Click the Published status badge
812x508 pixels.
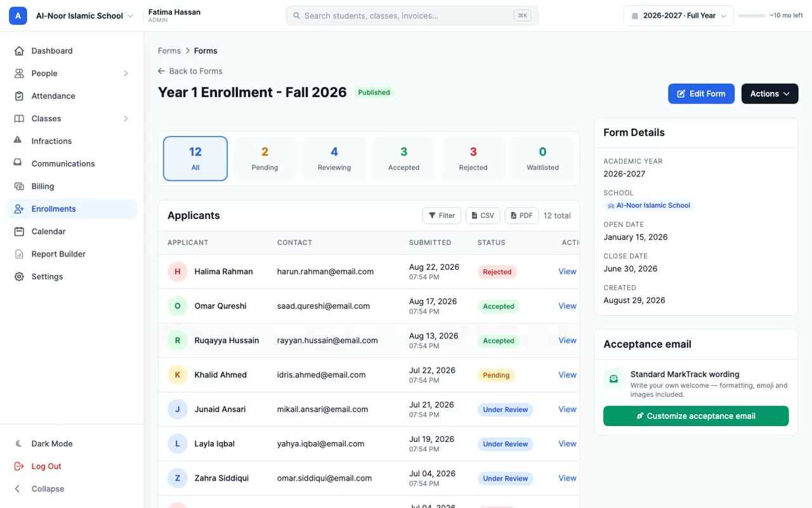(x=374, y=93)
